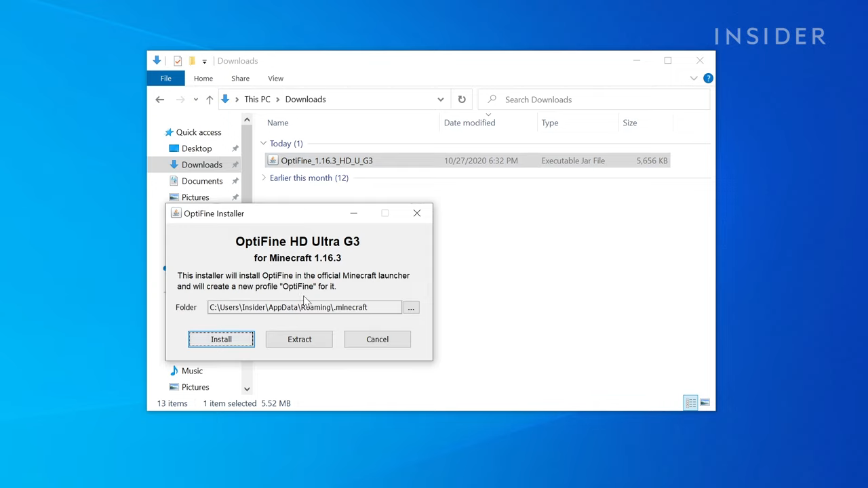This screenshot has width=868, height=488.
Task: Sort files by Type column header
Action: [550, 123]
